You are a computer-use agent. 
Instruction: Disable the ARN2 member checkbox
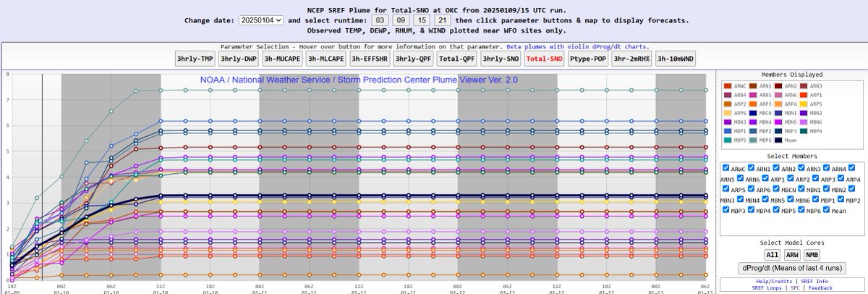(775, 169)
